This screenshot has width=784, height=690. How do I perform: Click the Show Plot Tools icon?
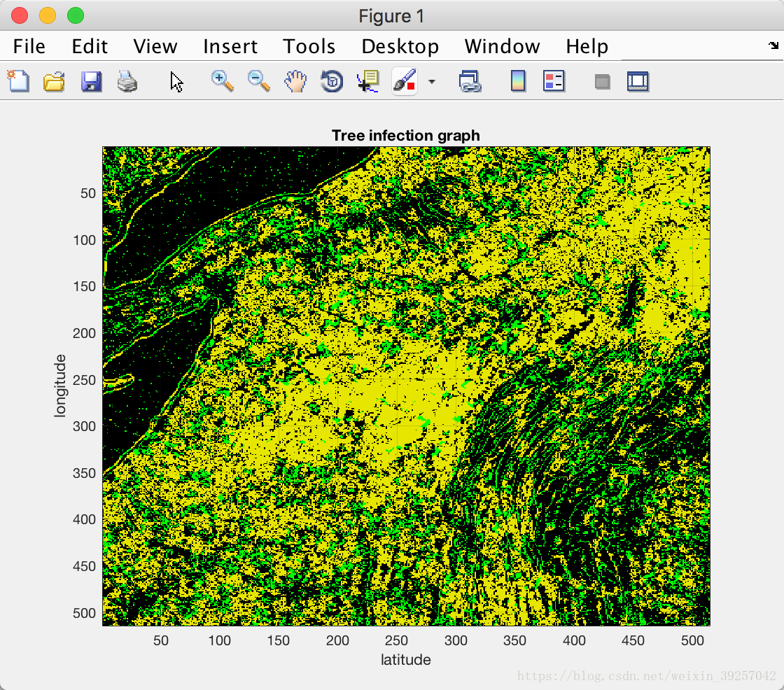(638, 81)
